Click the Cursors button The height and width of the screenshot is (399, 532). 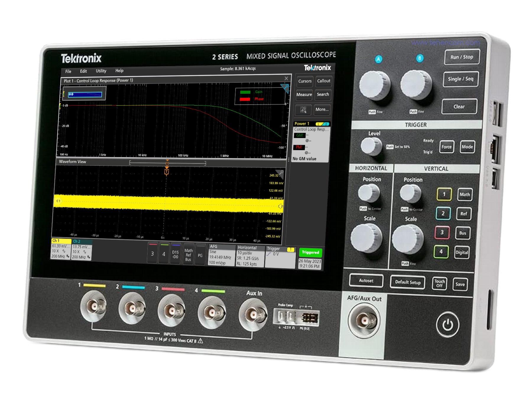point(305,81)
